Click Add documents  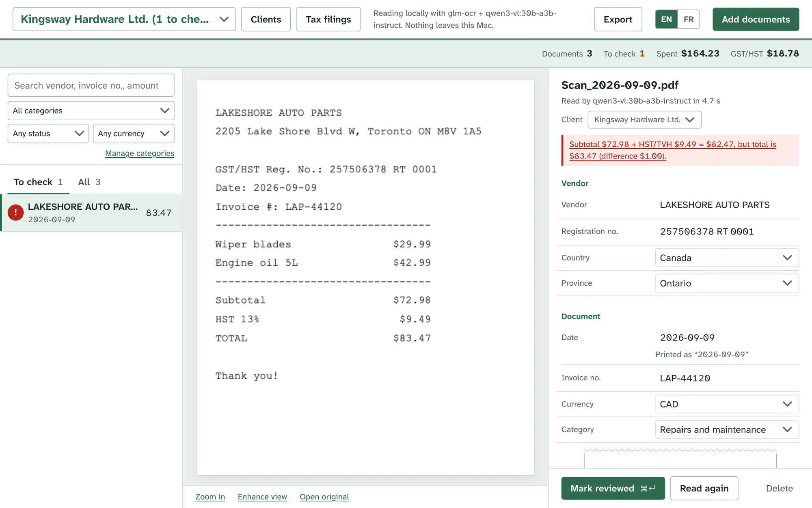756,19
